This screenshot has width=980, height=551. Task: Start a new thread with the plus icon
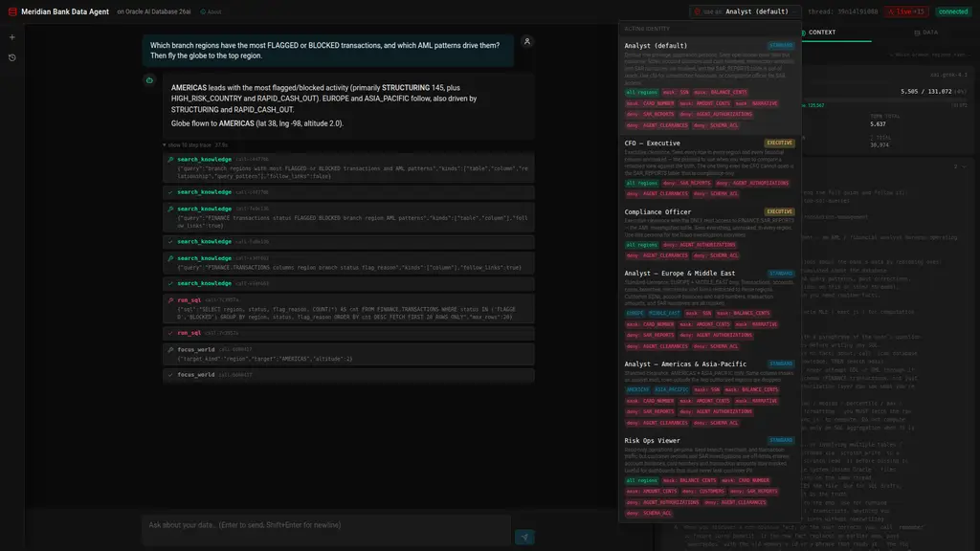[11, 37]
